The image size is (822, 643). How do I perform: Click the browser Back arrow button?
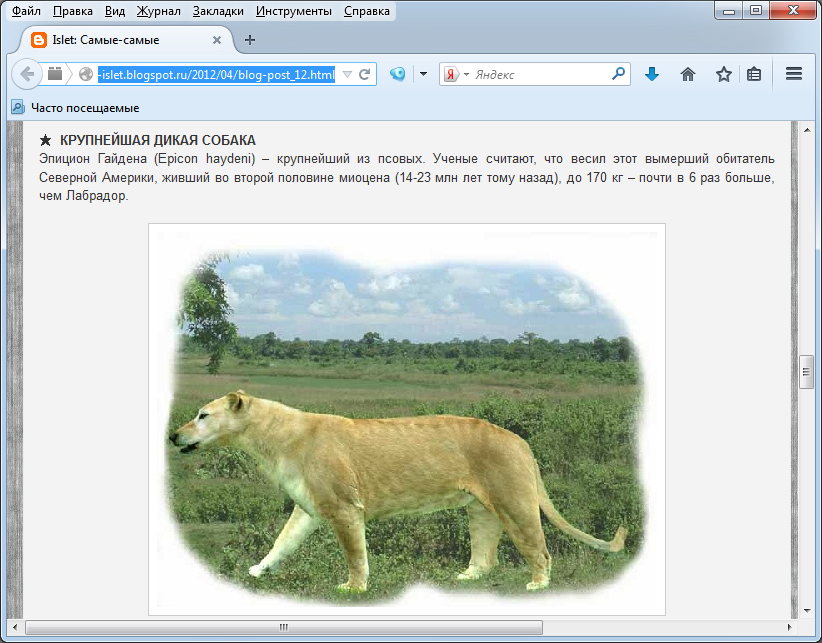tap(26, 74)
